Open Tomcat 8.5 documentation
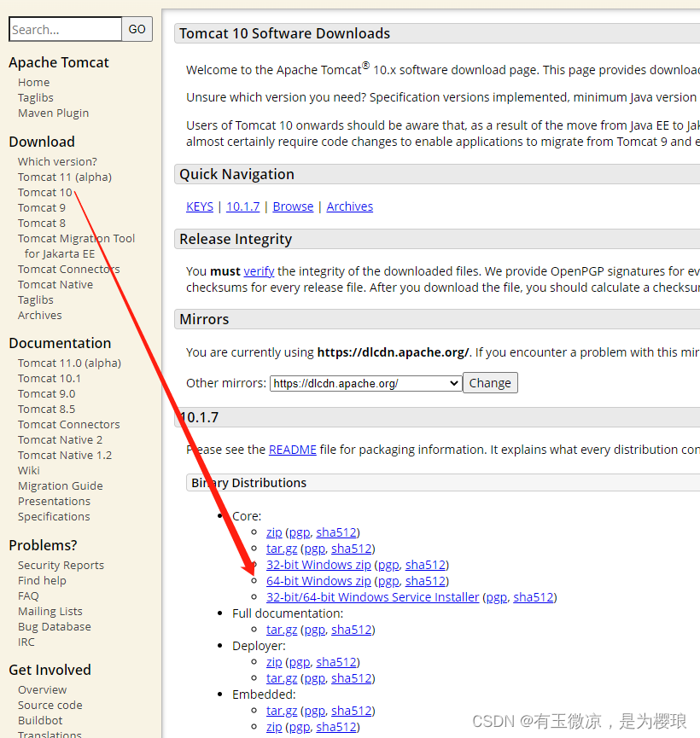This screenshot has width=700, height=738. [x=47, y=409]
